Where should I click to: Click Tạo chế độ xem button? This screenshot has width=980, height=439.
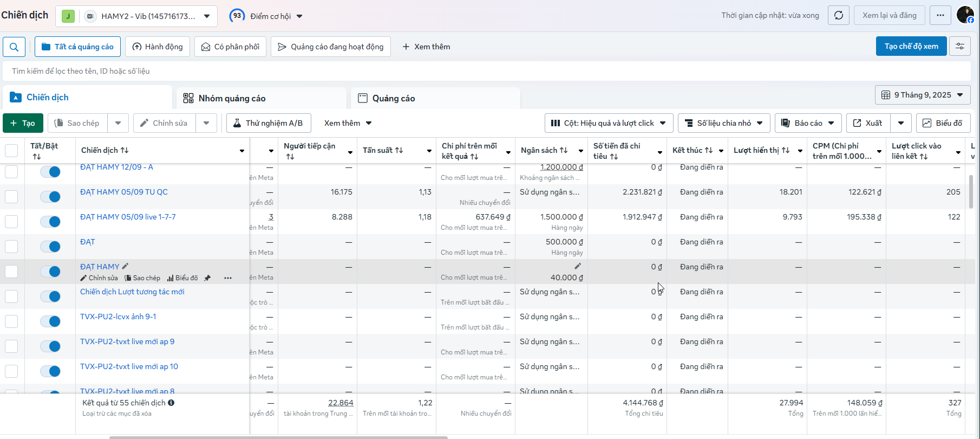[x=911, y=46]
